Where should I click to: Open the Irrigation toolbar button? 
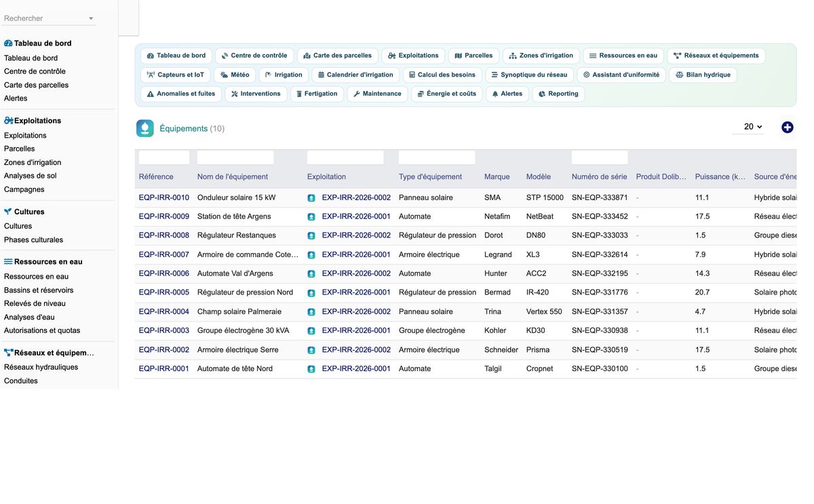pos(284,75)
